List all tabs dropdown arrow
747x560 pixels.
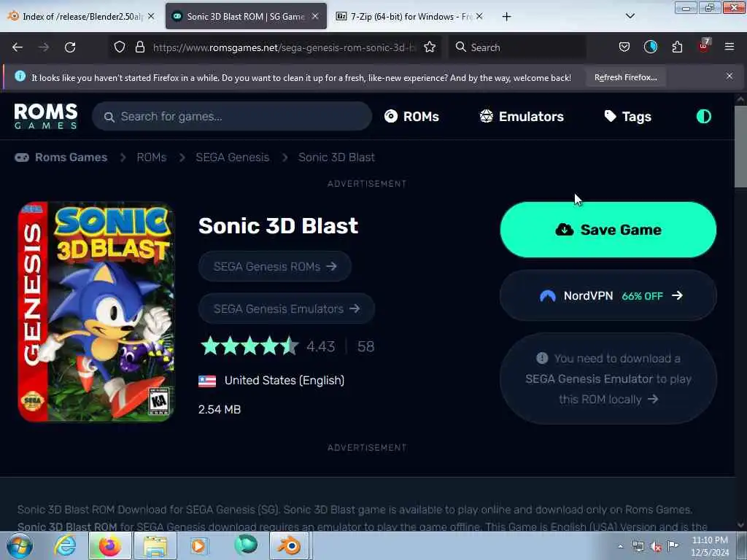(x=630, y=16)
